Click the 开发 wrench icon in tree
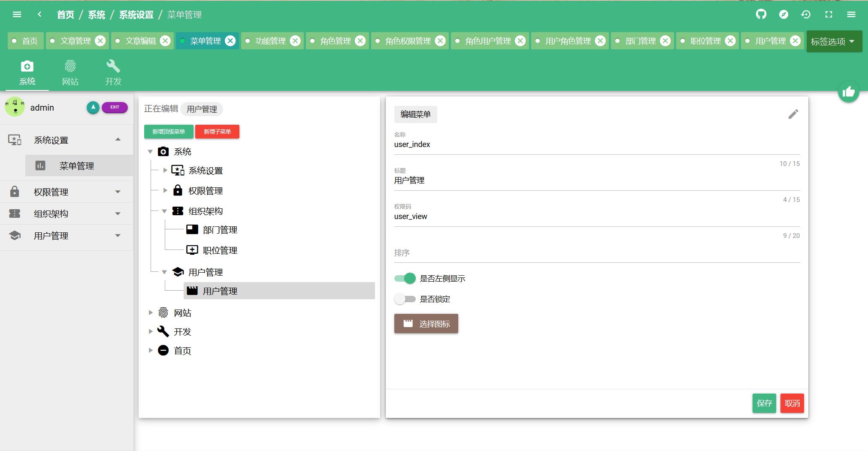Screen dimensions: 868x451 pos(163,331)
